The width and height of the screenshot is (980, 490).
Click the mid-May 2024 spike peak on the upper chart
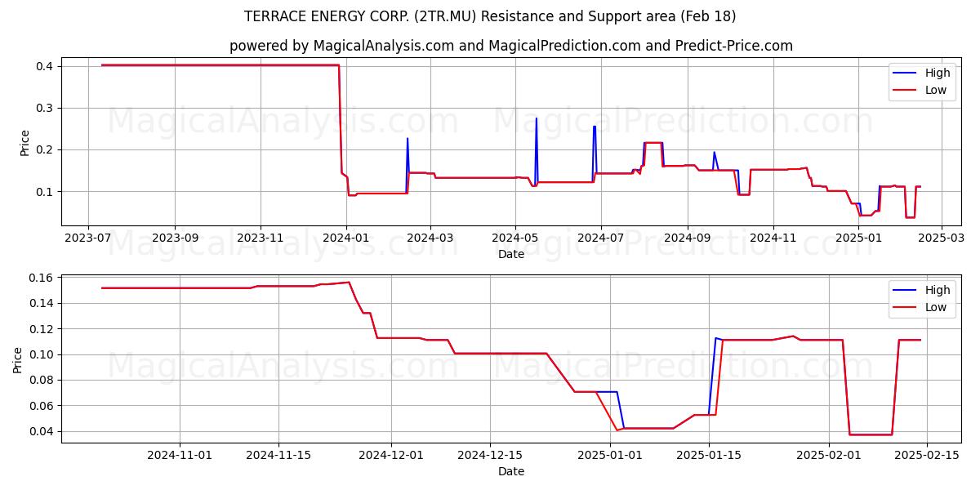pyautogui.click(x=537, y=119)
